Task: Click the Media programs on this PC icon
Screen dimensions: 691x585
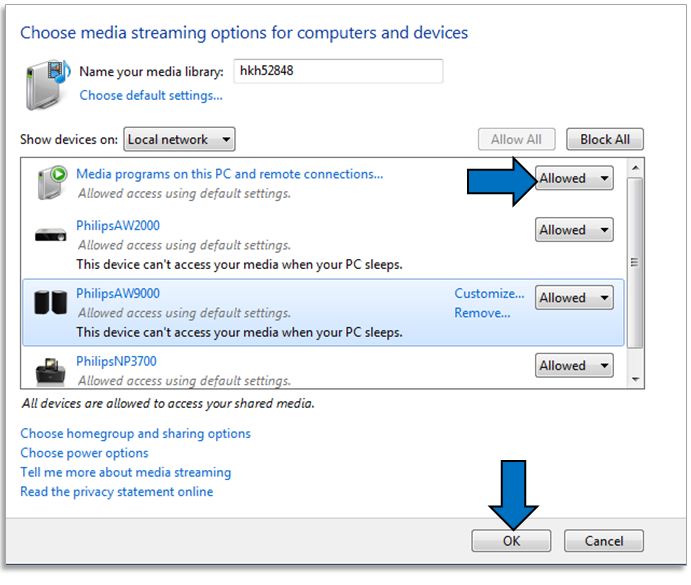Action: (x=51, y=183)
